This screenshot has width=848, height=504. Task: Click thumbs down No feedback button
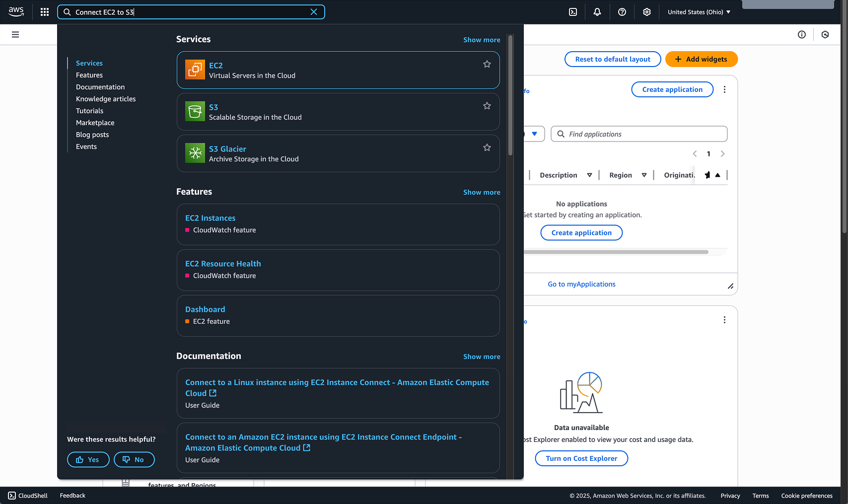[134, 460]
